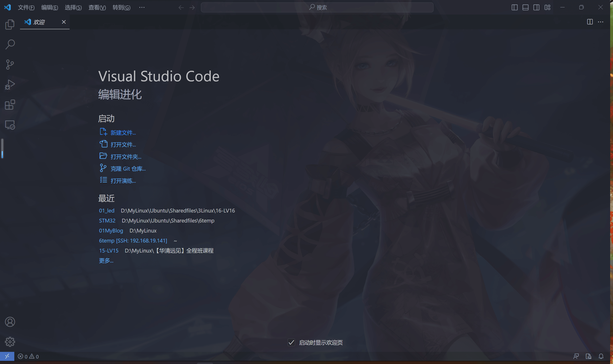
Task: Open the Explorer view in activity bar
Action: pos(10,24)
